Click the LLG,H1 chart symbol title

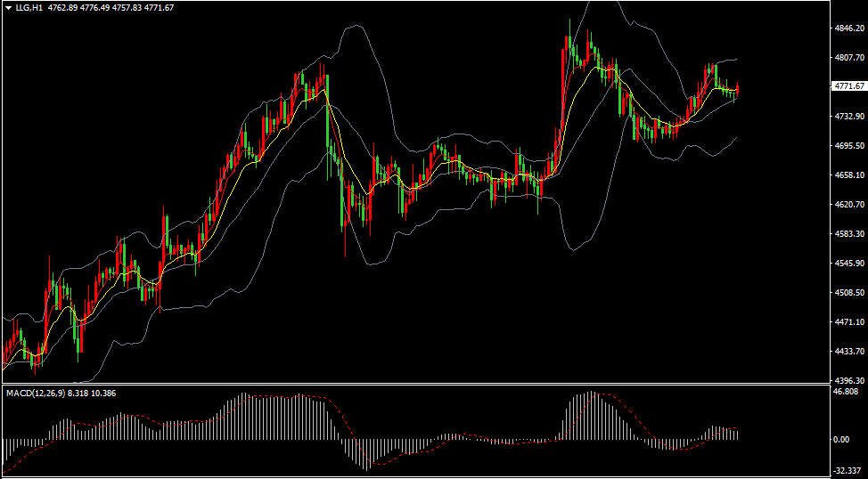[x=29, y=8]
